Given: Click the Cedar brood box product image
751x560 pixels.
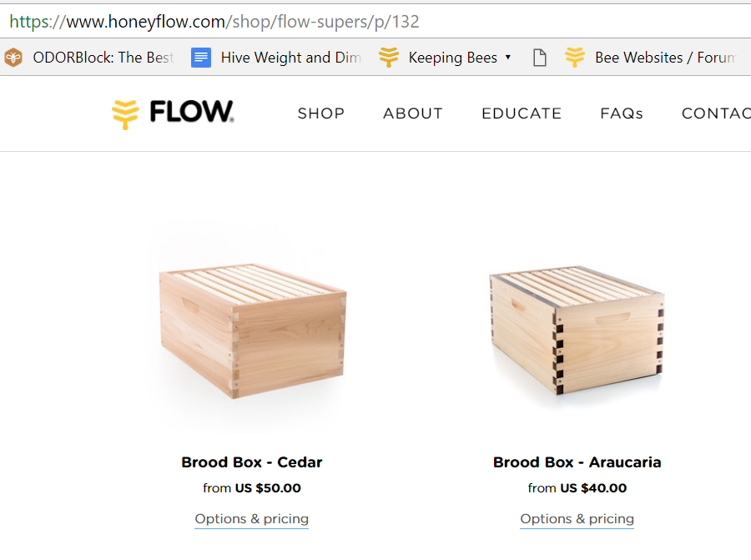Looking at the screenshot, I should 252,330.
